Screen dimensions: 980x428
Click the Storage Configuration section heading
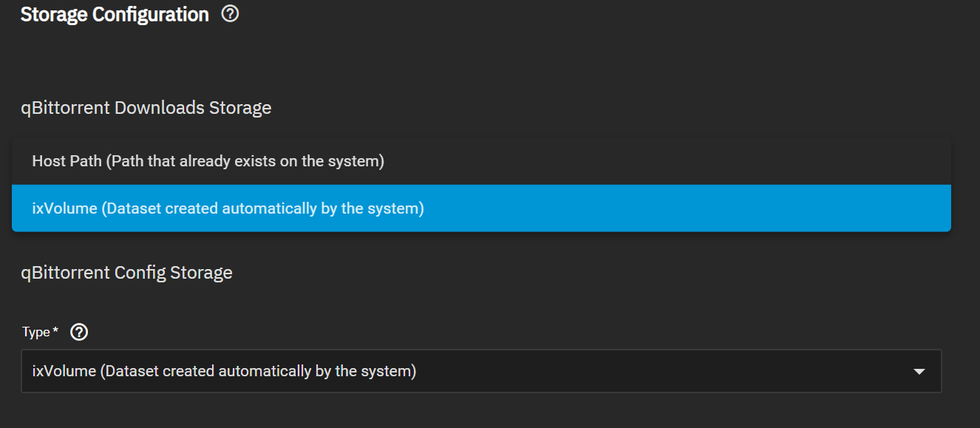pos(115,14)
